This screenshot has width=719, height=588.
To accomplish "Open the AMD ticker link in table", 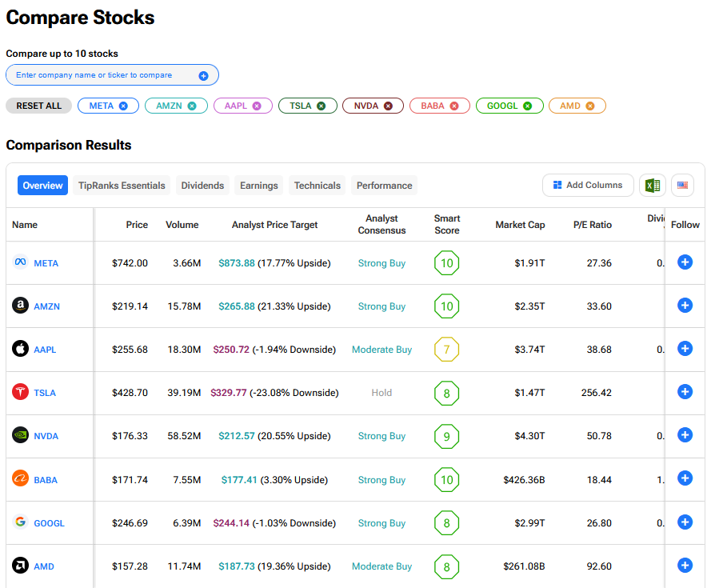I will 44,566.
